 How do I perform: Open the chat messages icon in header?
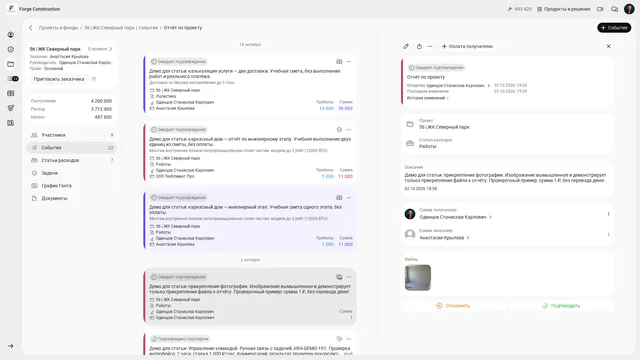[614, 9]
